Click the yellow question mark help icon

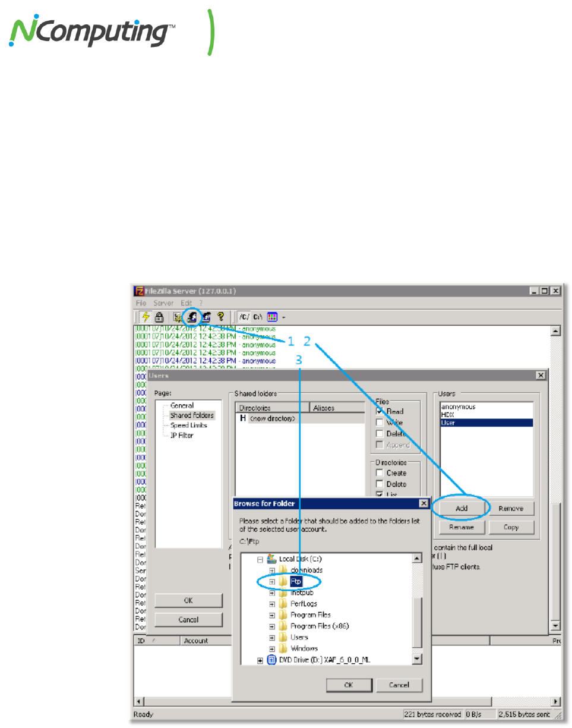click(220, 317)
